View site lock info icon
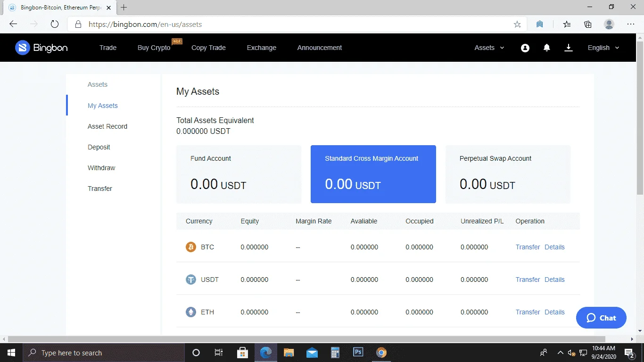This screenshot has height=362, width=644. click(78, 25)
